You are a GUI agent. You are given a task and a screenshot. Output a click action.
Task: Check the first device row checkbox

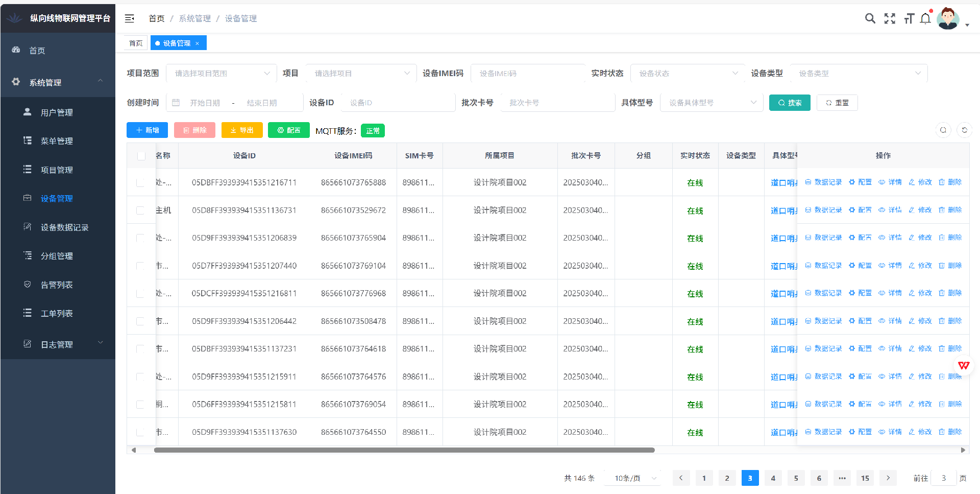point(140,183)
